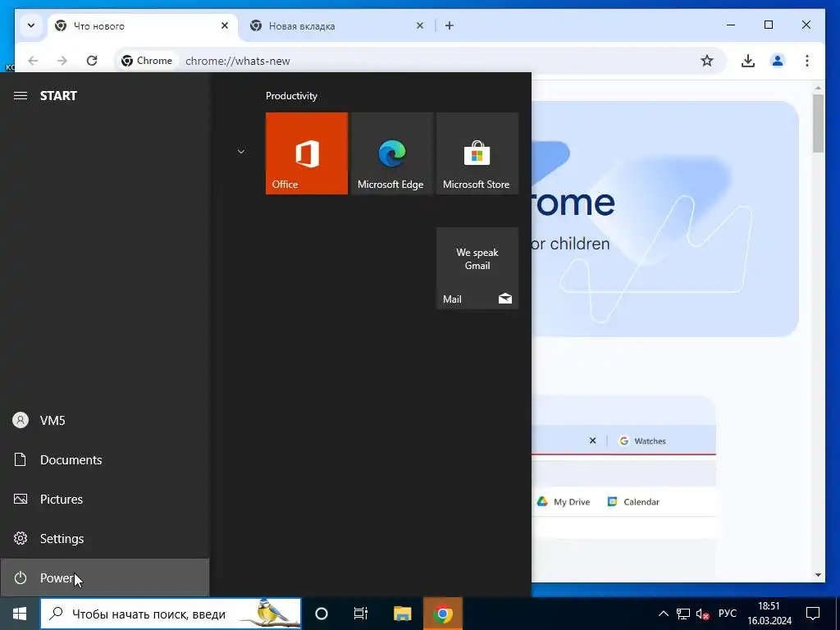This screenshot has height=630, width=840.
Task: Show hidden system tray icons
Action: click(663, 614)
